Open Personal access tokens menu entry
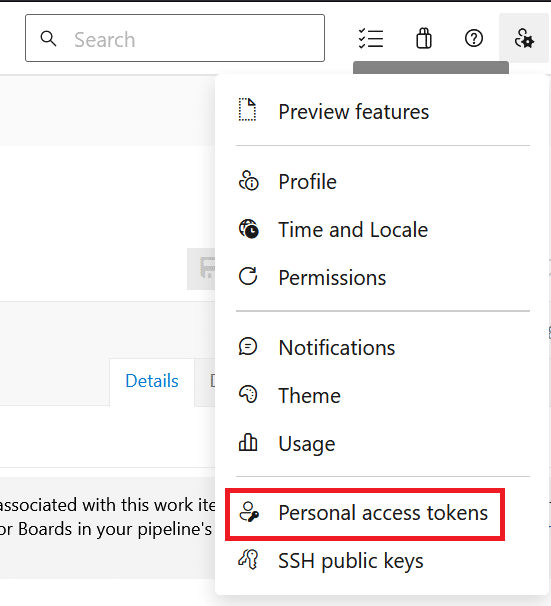The image size is (551, 606). (365, 514)
